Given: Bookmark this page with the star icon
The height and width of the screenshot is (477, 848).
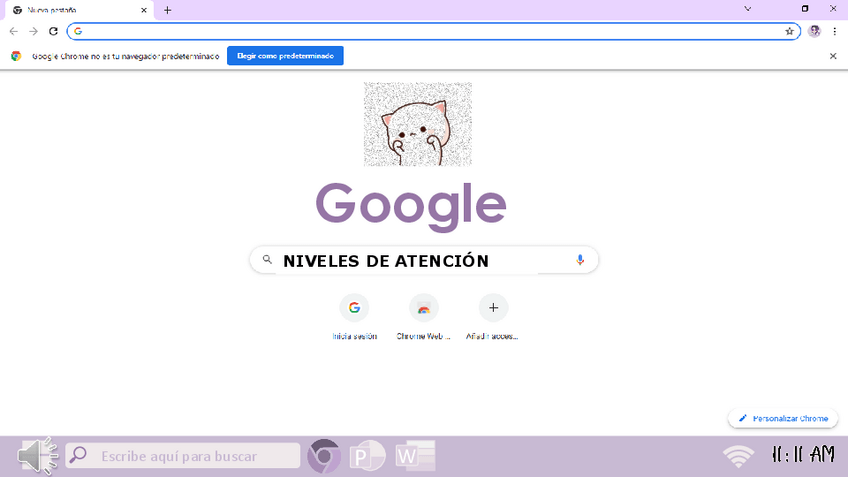Looking at the screenshot, I should pos(789,31).
